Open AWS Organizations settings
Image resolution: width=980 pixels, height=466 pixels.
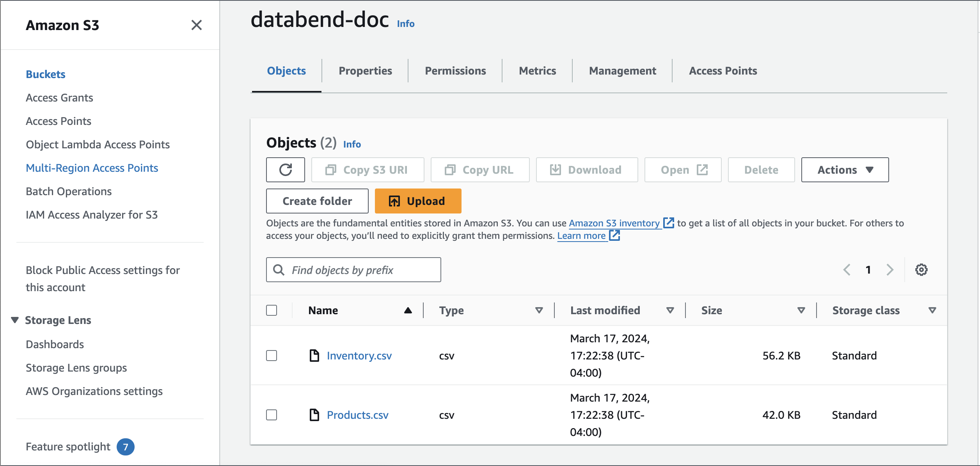94,391
